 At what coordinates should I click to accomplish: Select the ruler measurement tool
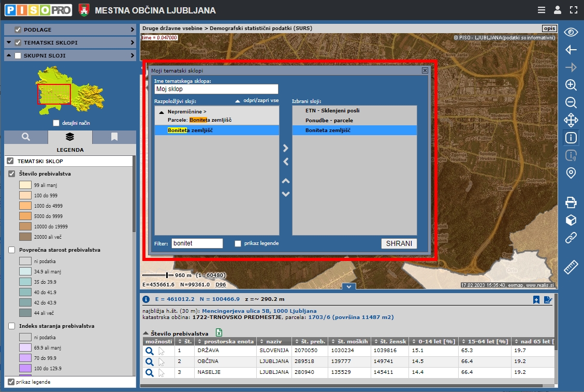[x=571, y=267]
